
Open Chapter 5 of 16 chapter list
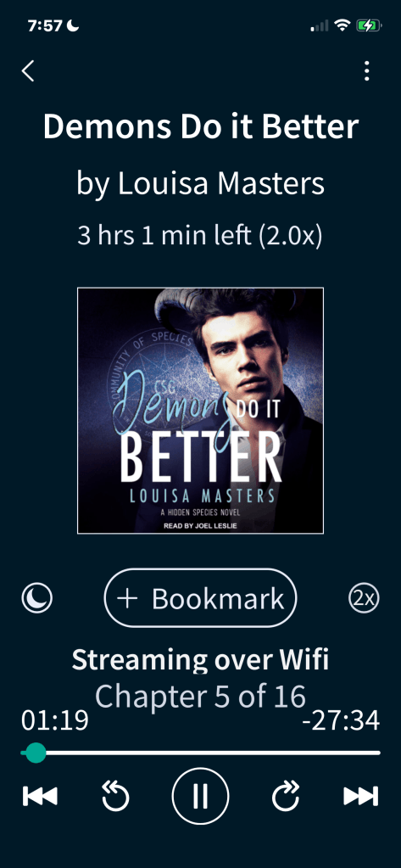[200, 696]
